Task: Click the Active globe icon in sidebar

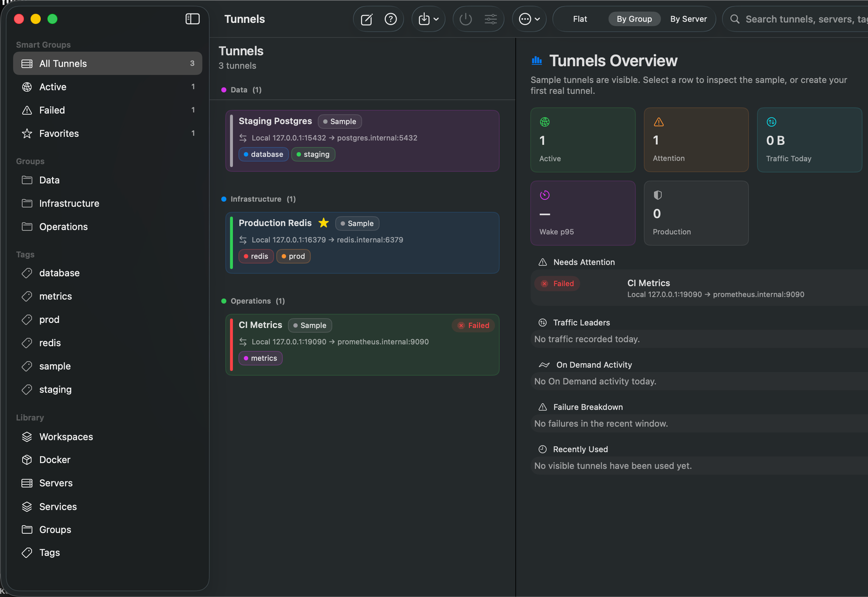Action: tap(27, 87)
